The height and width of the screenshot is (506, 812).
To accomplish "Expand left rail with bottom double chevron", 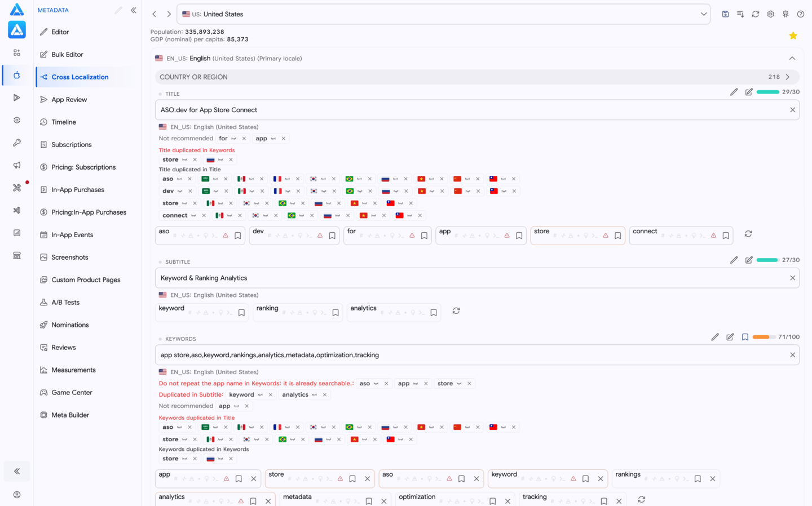I will point(17,471).
